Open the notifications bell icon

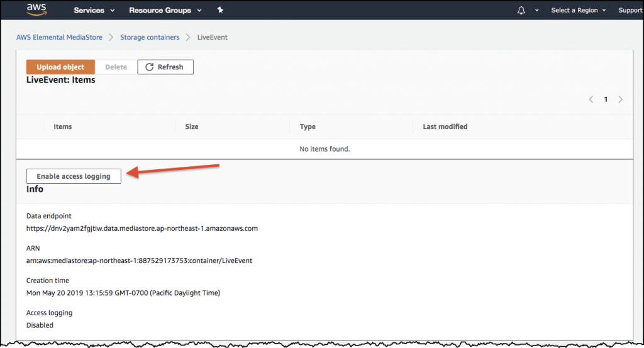[x=521, y=11]
